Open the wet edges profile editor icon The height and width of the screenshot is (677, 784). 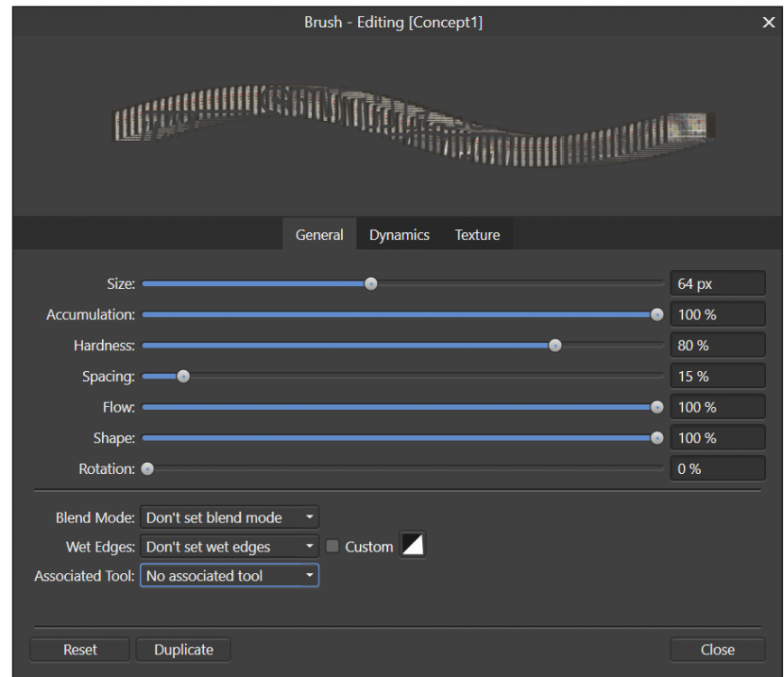[x=411, y=545]
